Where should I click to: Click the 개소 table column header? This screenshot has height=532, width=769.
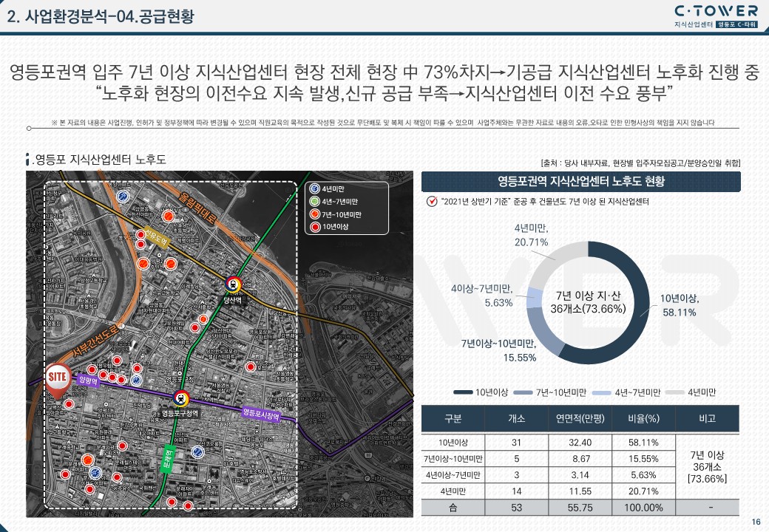[x=517, y=418]
